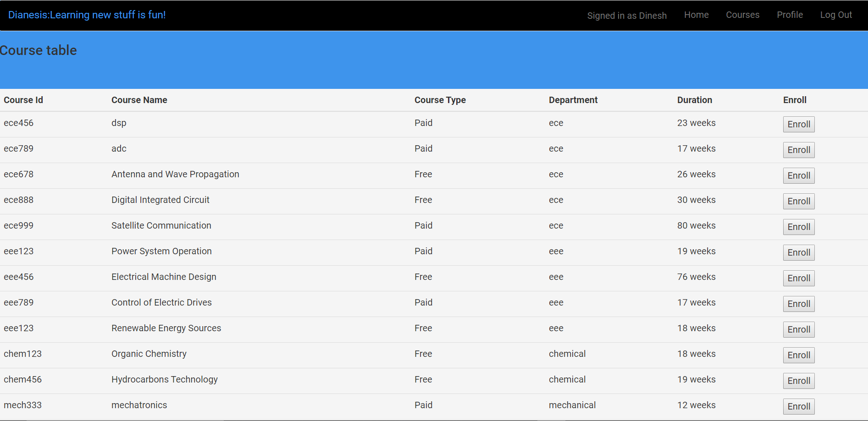Enroll in Control of Electric Drives
Screen dimensions: 868x421
(799, 304)
